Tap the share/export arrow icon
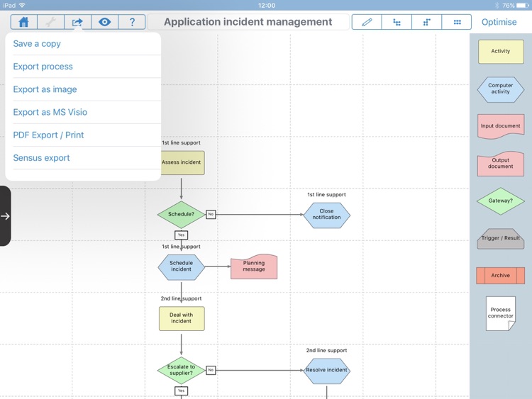 (77, 22)
